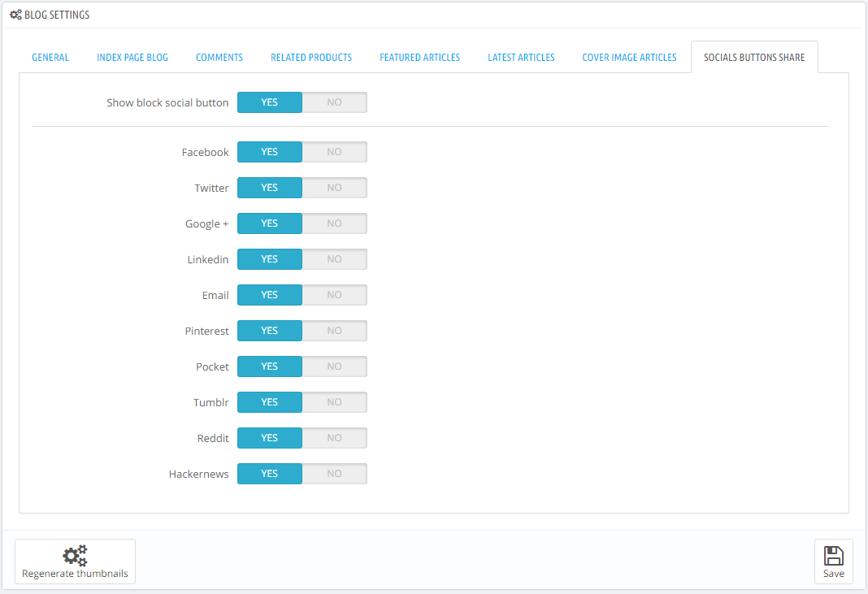Switch Twitter to NO
Viewport: 868px width, 594px height.
(x=334, y=188)
